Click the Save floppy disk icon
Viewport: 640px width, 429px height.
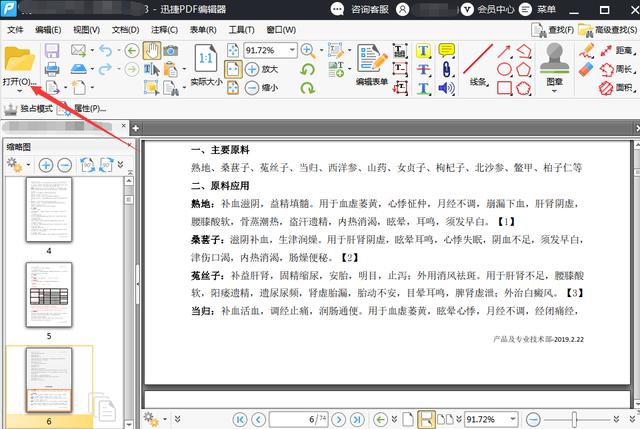52,50
